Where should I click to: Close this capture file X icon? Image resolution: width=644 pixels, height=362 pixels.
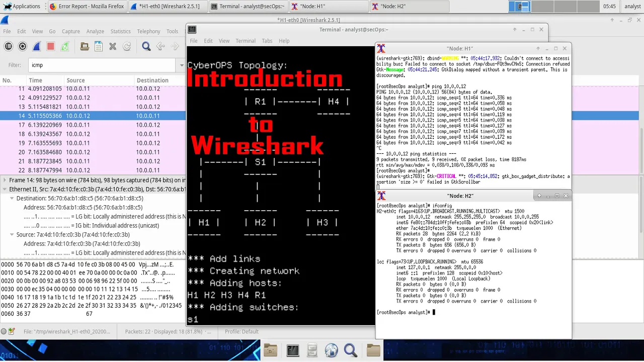pos(113,46)
